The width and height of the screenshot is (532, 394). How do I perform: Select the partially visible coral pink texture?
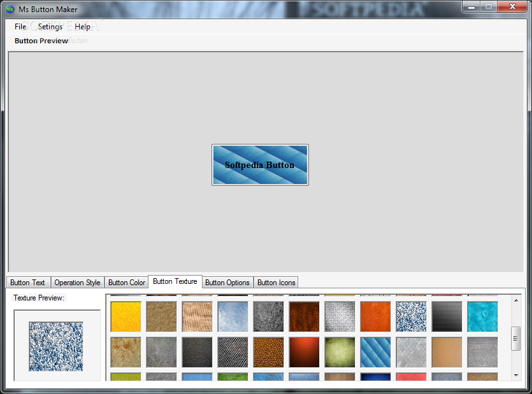pos(411,377)
